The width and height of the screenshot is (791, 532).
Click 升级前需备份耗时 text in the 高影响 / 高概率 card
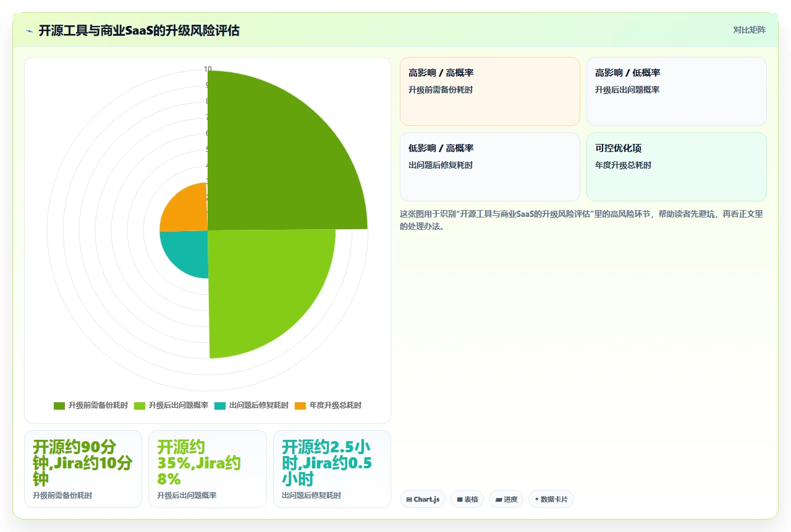click(441, 90)
